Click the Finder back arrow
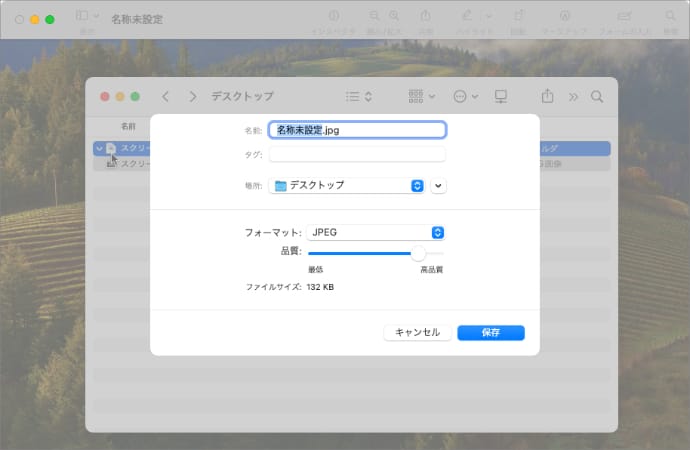 pos(165,97)
